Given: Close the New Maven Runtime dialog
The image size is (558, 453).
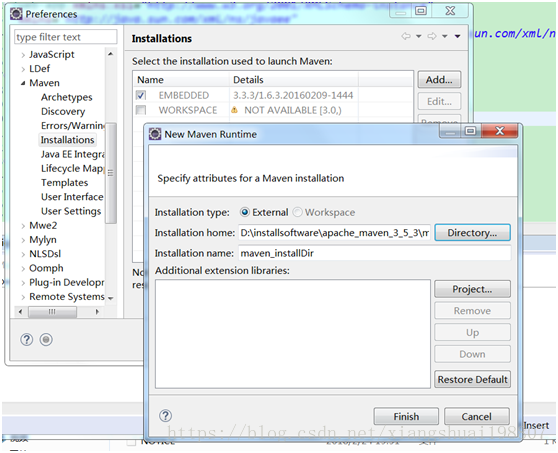Looking at the screenshot, I should click(x=500, y=131).
